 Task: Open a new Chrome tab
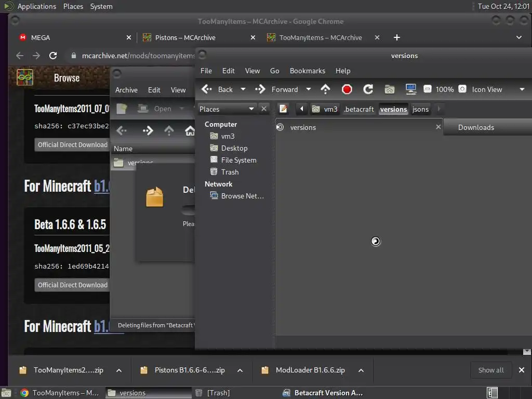[x=396, y=37]
